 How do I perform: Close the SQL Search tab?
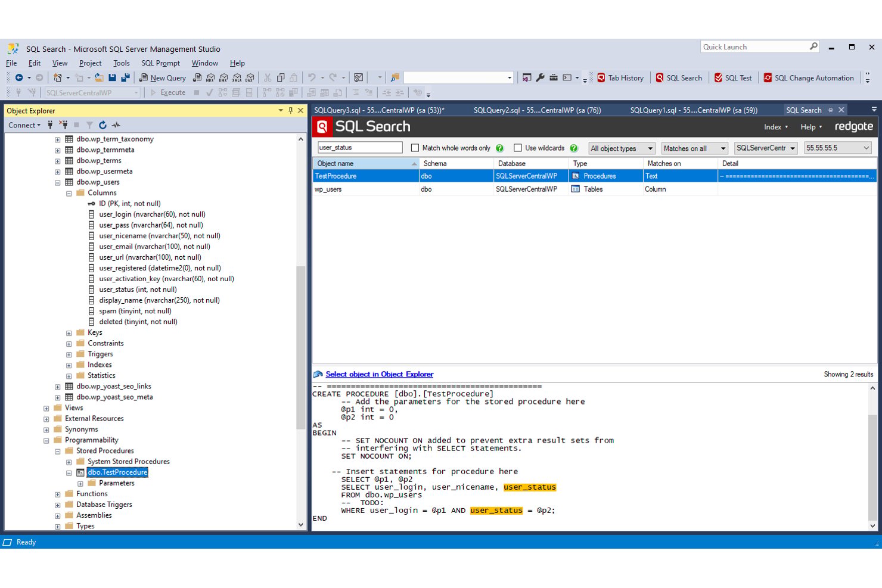click(841, 110)
